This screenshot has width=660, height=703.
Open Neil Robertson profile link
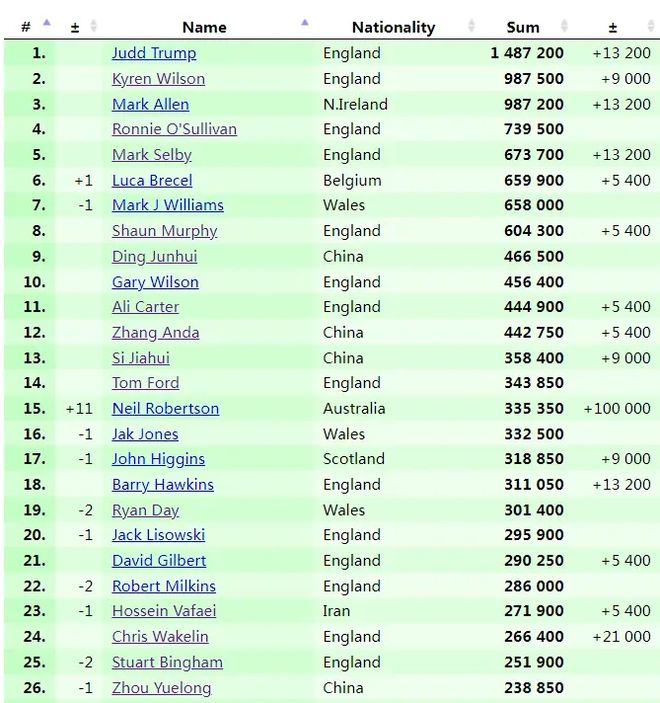[x=165, y=408]
